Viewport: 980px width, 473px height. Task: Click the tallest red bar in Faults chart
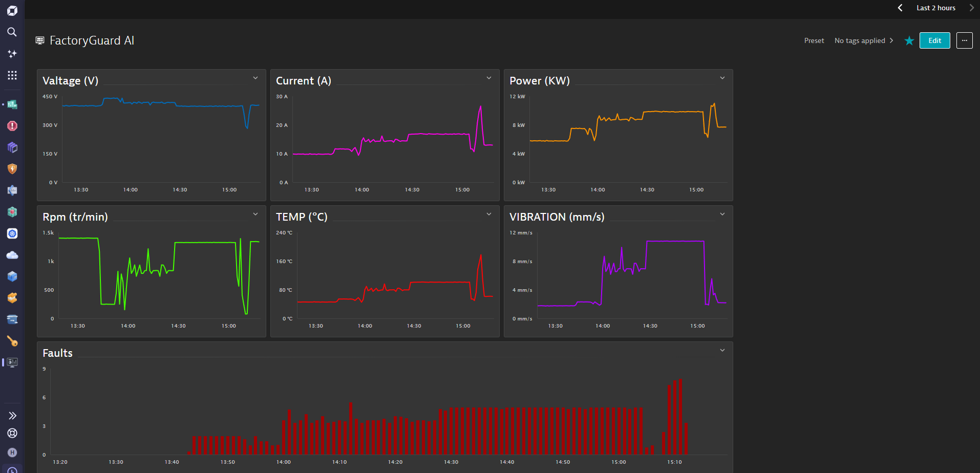pyautogui.click(x=680, y=416)
